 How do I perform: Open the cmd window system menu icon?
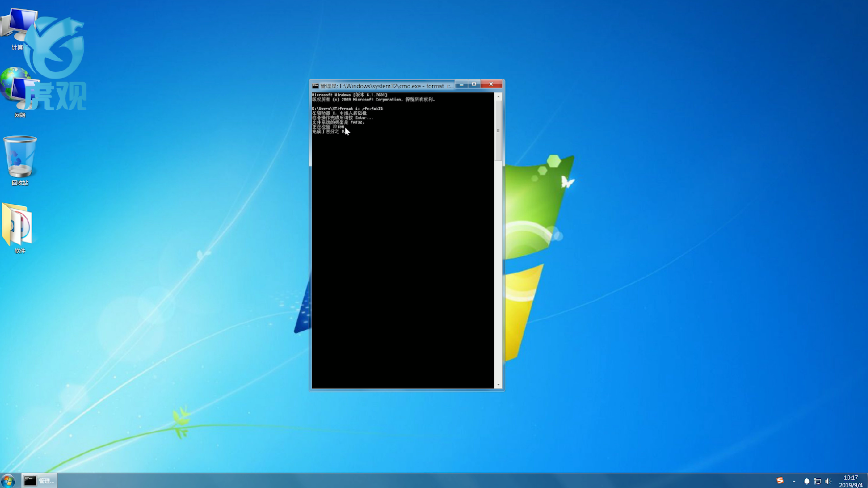point(315,86)
